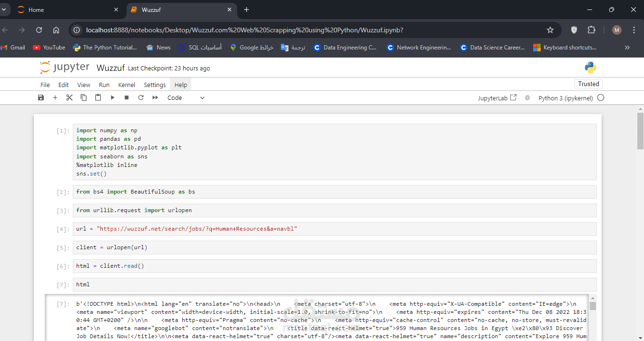This screenshot has height=341, width=644.
Task: Close the Home browser tab
Action: [117, 10]
